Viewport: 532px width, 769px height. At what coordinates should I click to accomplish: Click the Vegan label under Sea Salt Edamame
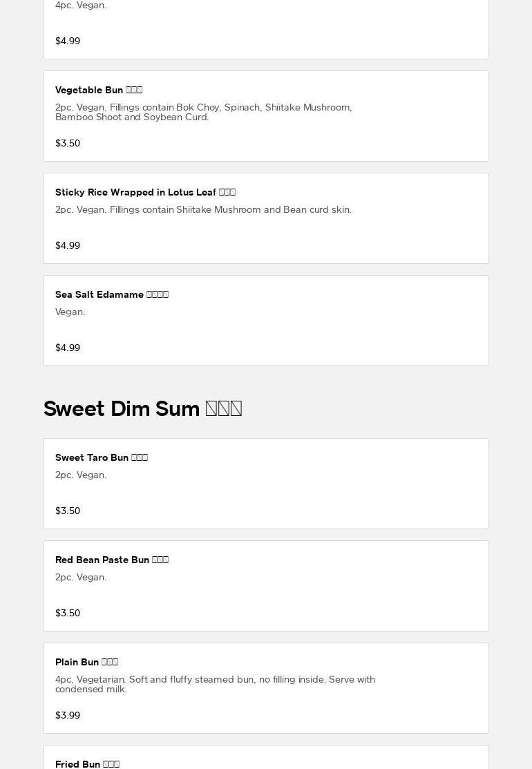70,312
